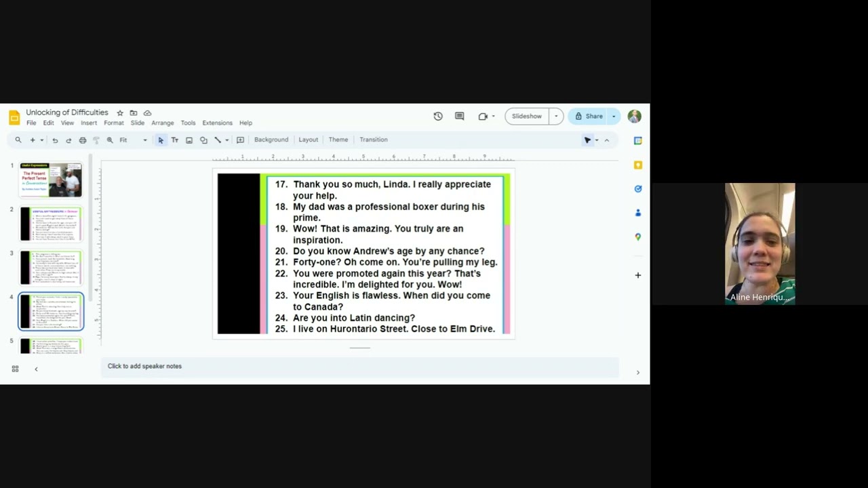
Task: Click the Transition button
Action: [x=374, y=140]
